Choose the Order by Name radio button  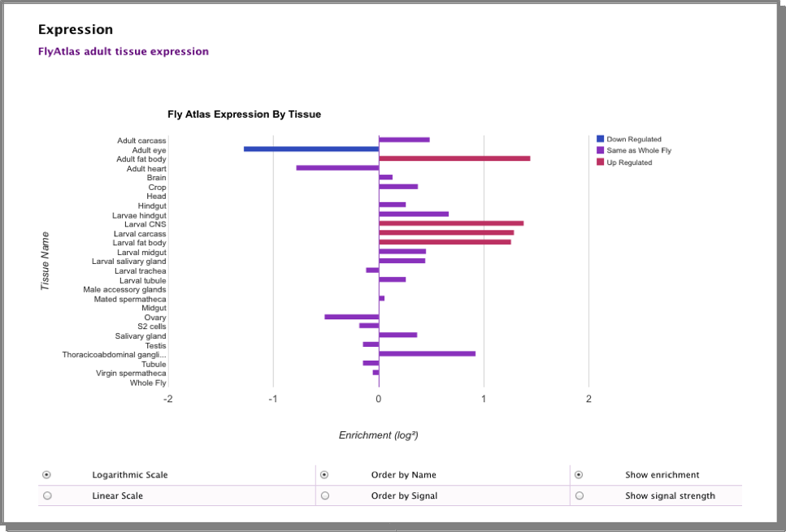324,474
